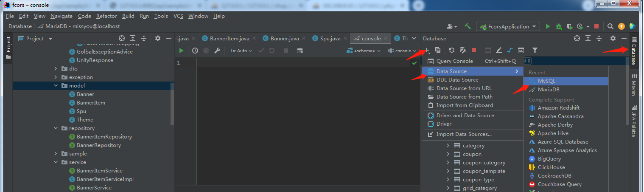Expand the coupon_template table node

coord(448,171)
